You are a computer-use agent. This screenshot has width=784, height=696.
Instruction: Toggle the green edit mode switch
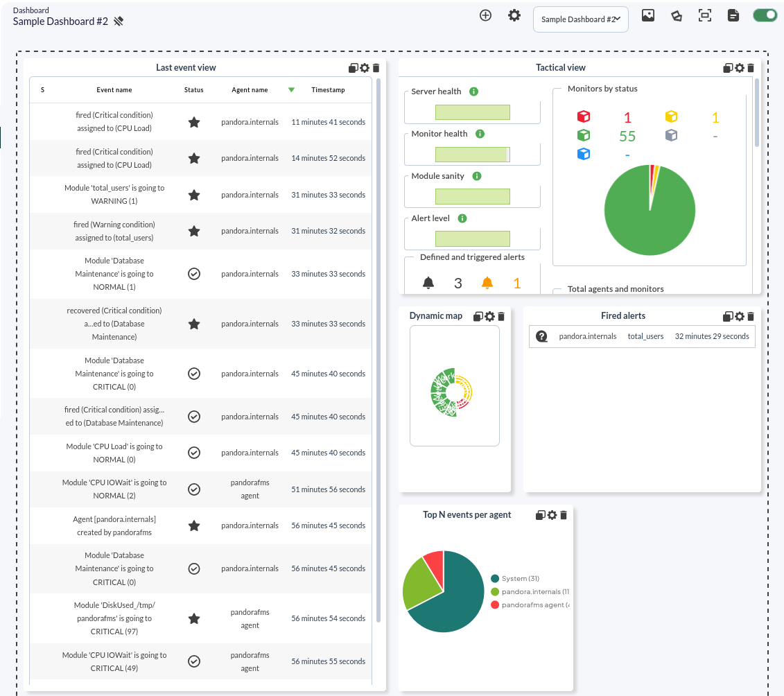point(765,15)
